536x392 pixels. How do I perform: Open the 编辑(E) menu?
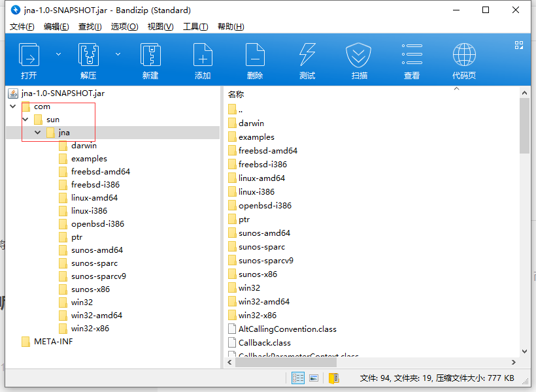click(56, 27)
